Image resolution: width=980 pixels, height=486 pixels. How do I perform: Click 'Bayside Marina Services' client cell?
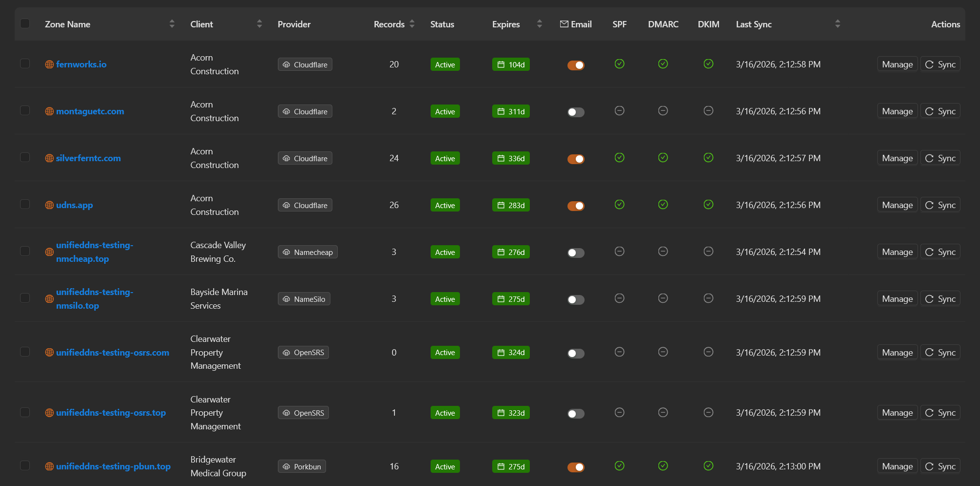click(x=219, y=299)
